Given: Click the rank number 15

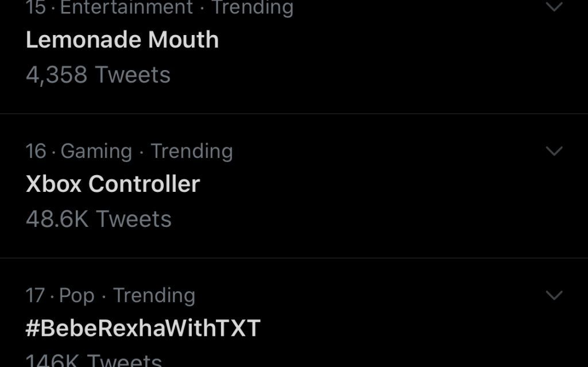Looking at the screenshot, I should click(x=36, y=7).
